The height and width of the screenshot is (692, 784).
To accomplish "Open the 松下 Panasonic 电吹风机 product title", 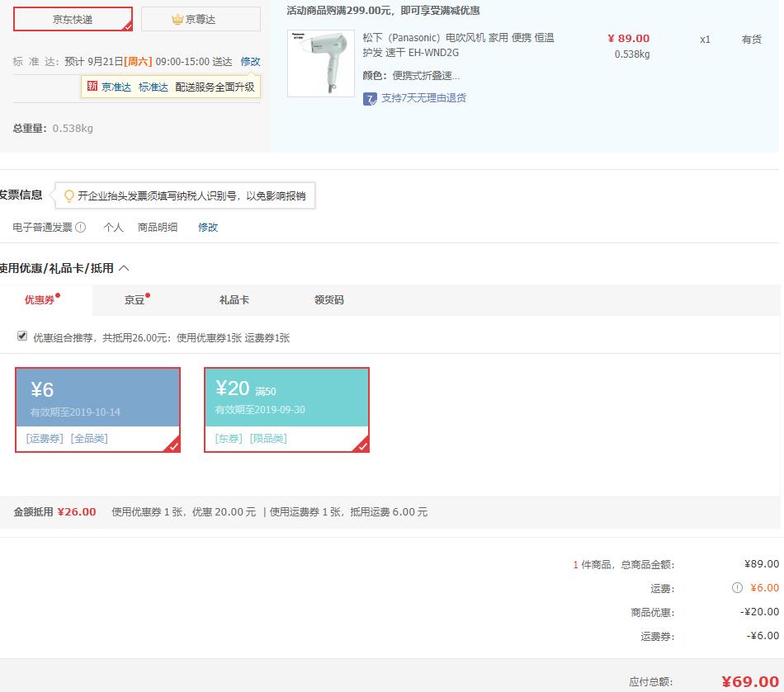I will point(458,45).
